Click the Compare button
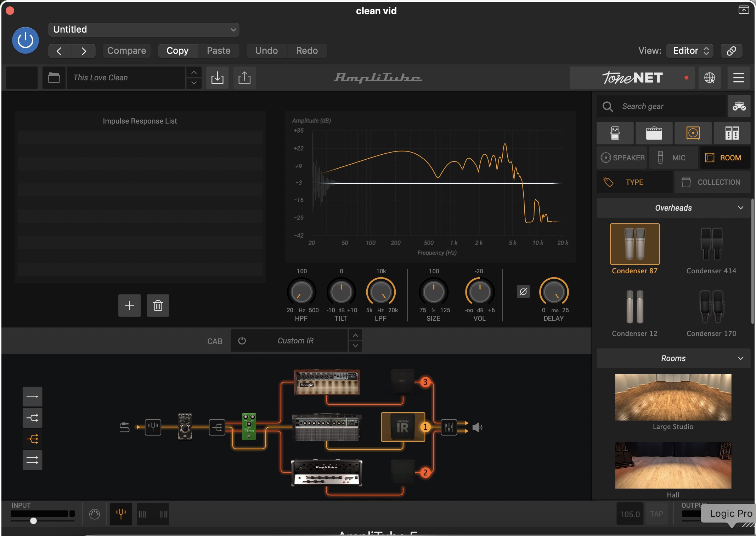 click(x=126, y=51)
